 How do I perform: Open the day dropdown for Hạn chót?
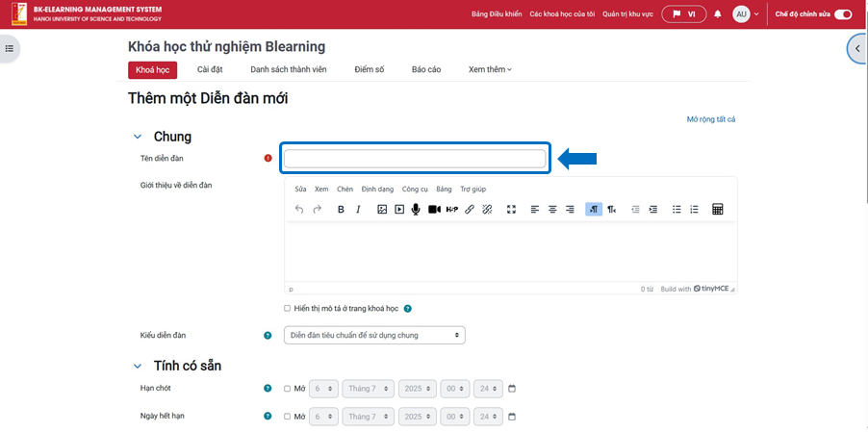click(323, 389)
